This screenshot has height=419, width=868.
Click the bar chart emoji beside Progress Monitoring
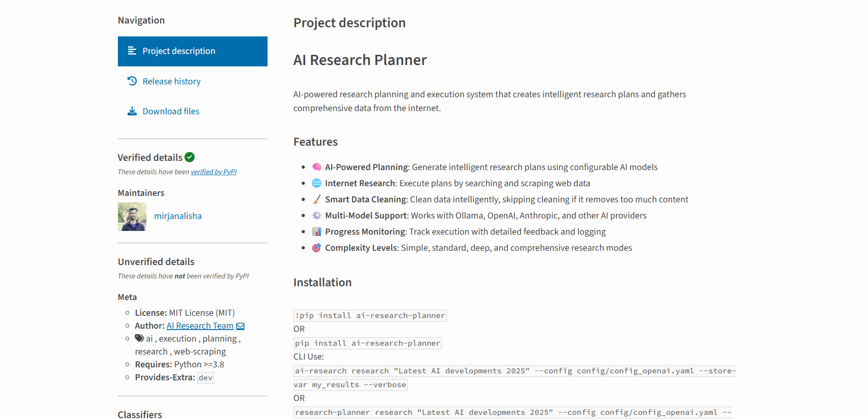click(316, 231)
